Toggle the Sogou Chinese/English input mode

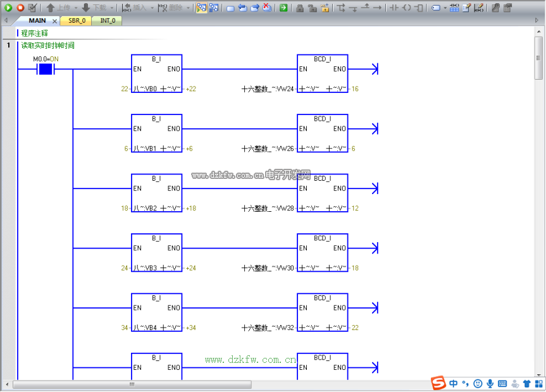click(454, 384)
